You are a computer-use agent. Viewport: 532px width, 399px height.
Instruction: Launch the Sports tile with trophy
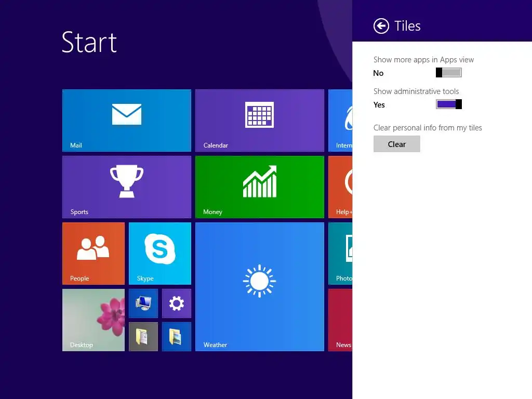pos(127,187)
